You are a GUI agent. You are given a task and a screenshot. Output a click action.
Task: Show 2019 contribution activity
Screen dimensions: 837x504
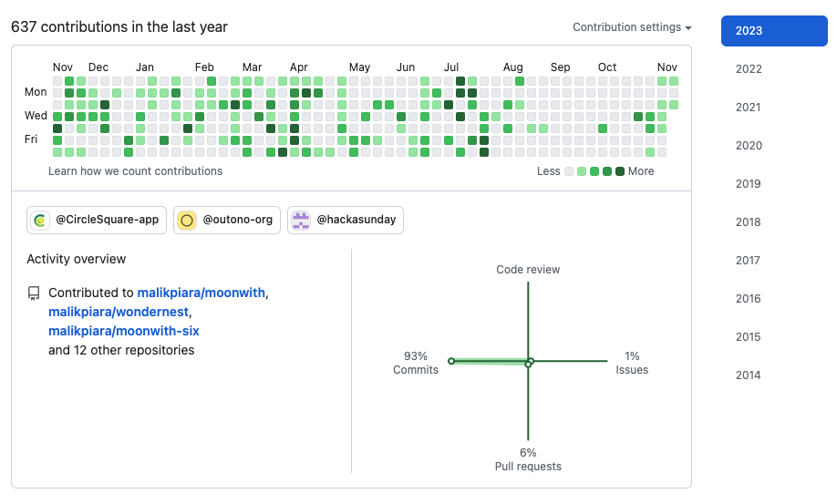749,184
